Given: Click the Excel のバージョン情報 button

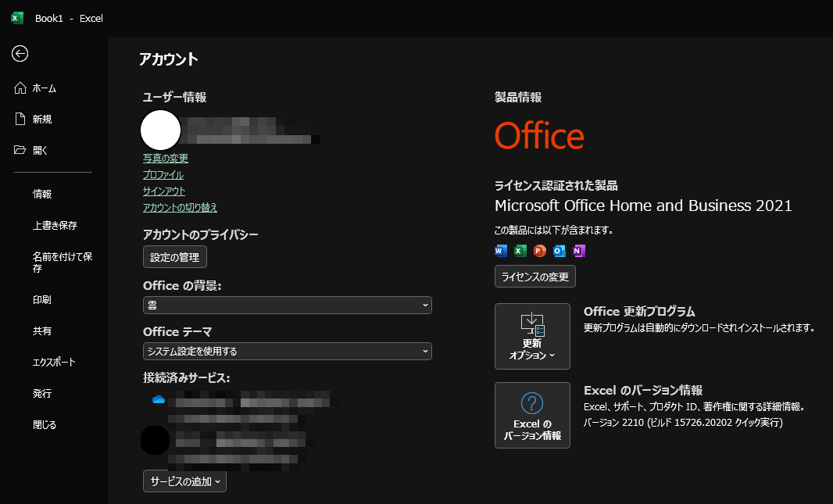Looking at the screenshot, I should 532,415.
